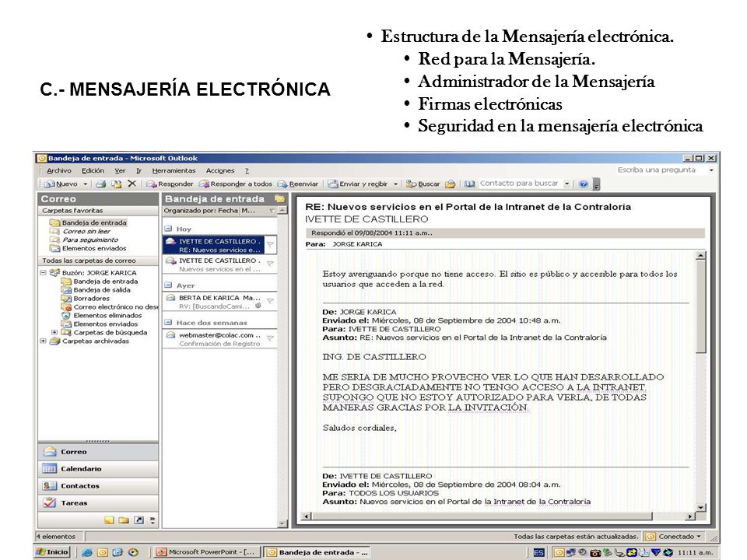Open the Notes icon in navigation pane
Image resolution: width=747 pixels, height=560 pixels.
pyautogui.click(x=110, y=520)
